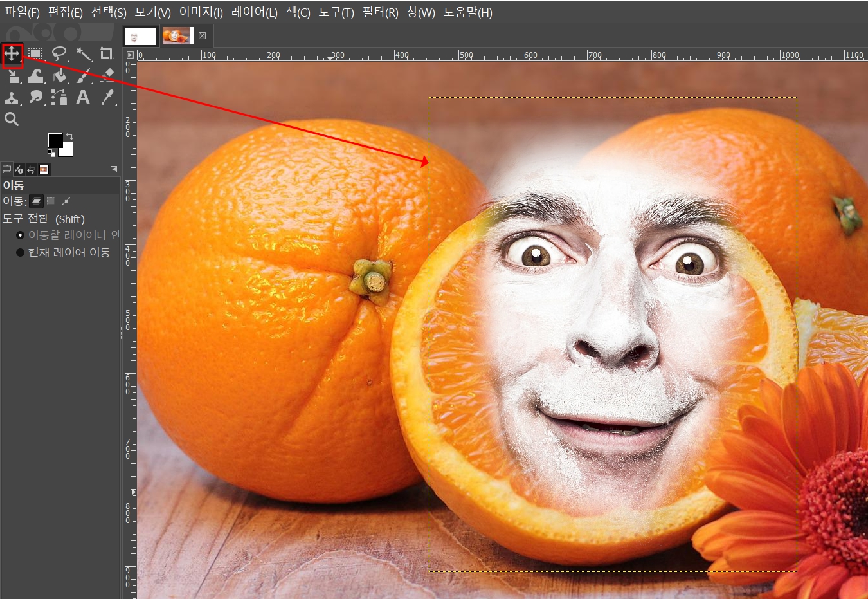Image resolution: width=868 pixels, height=599 pixels.
Task: Close the current image tab
Action: (x=202, y=36)
